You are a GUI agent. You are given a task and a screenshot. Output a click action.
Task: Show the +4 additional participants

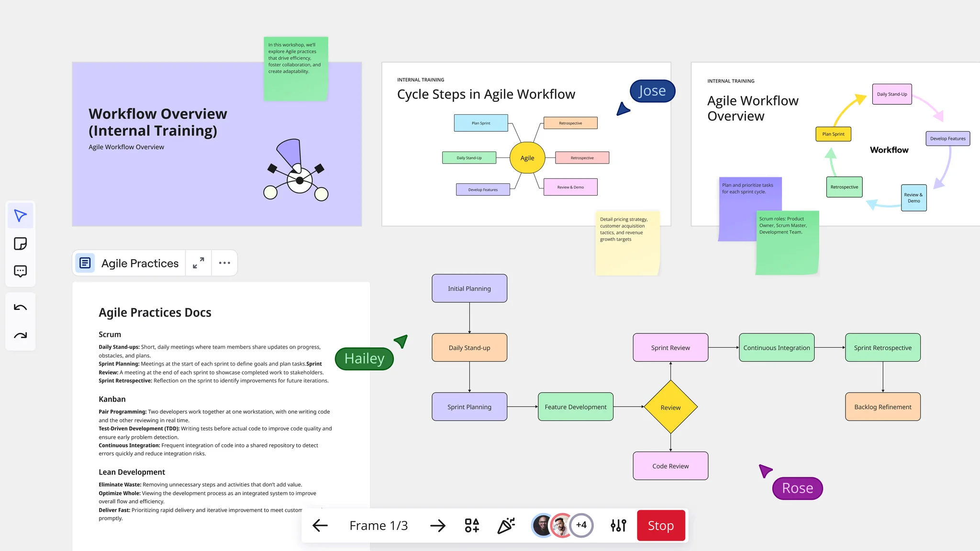[x=581, y=525]
